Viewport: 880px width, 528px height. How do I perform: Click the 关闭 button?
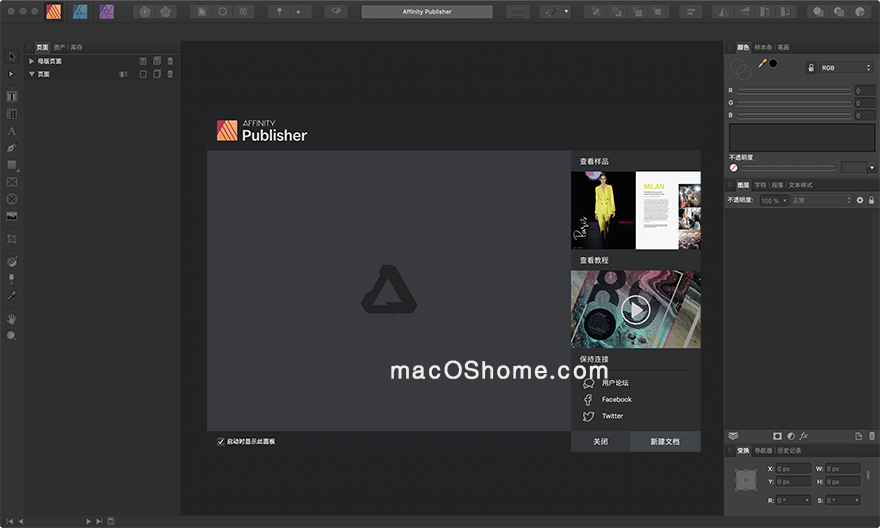[x=601, y=442]
